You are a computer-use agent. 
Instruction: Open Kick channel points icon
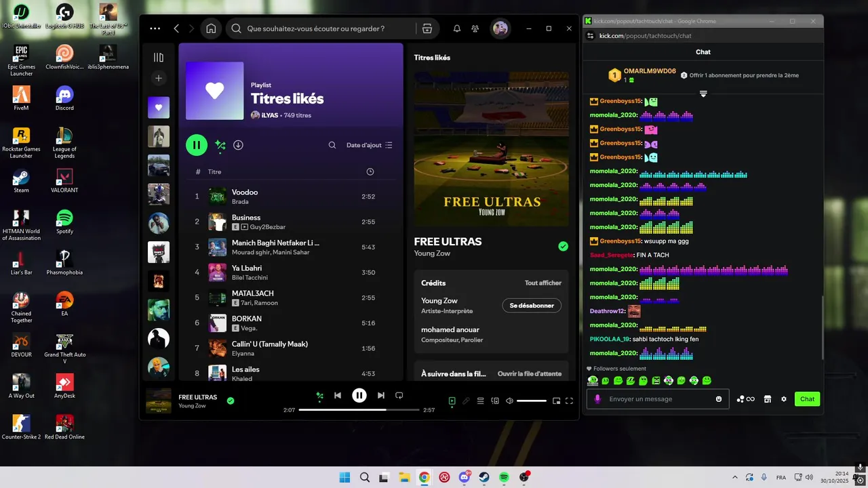coord(745,399)
